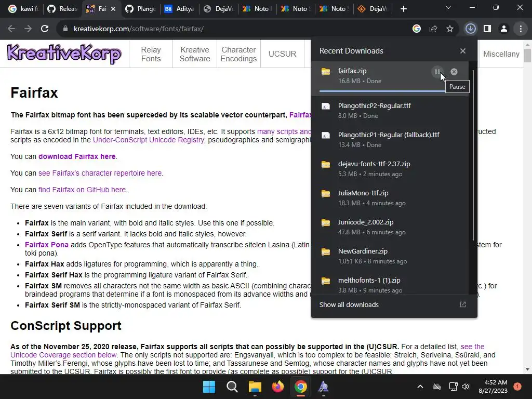Switch to the kawi tab
This screenshot has height=399, width=532.
click(24, 9)
